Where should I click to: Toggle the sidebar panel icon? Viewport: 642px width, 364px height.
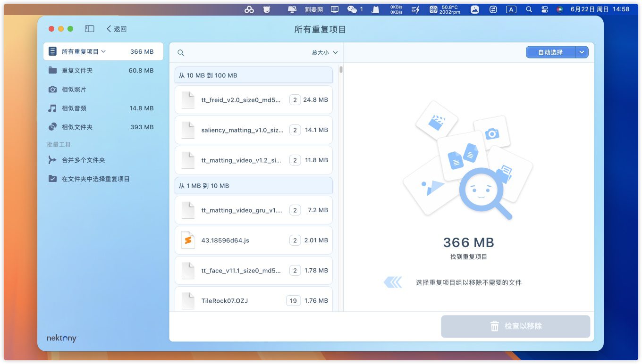pos(90,29)
